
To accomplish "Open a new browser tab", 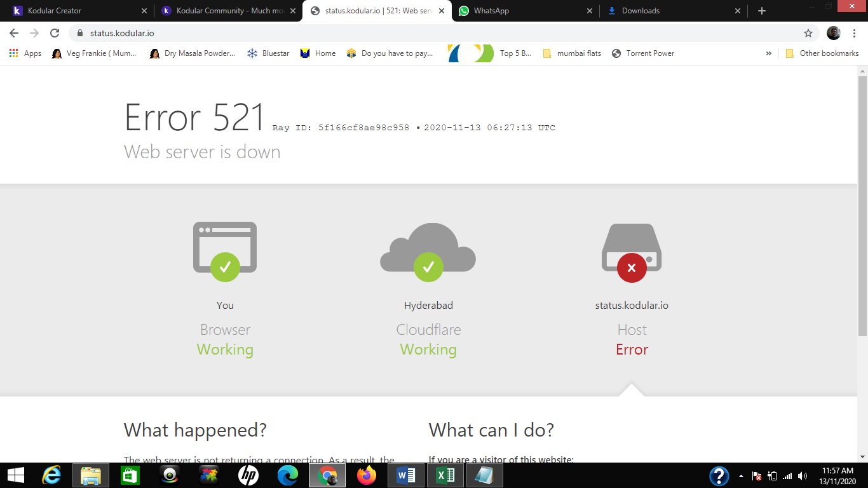I will point(762,11).
